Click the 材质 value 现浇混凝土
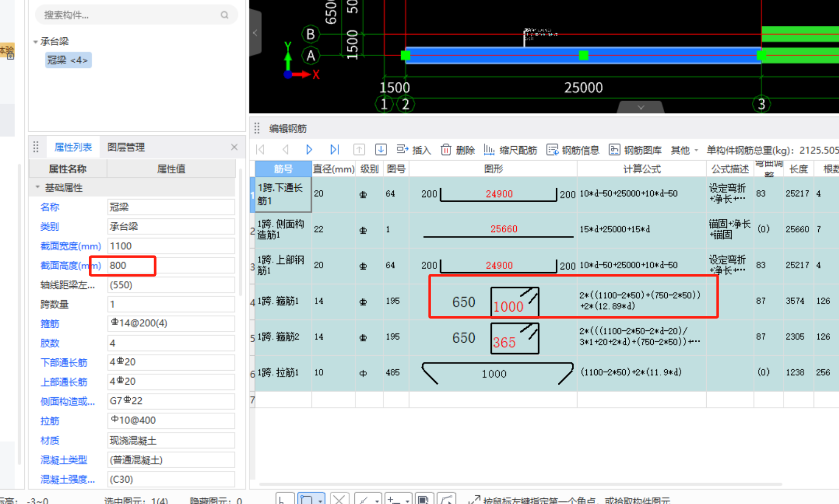839x504 pixels. point(171,440)
